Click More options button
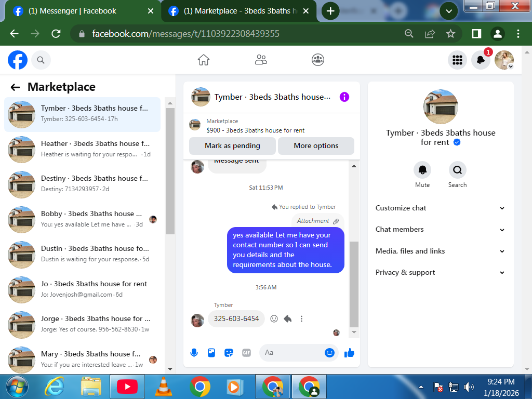The image size is (532, 399). [316, 146]
